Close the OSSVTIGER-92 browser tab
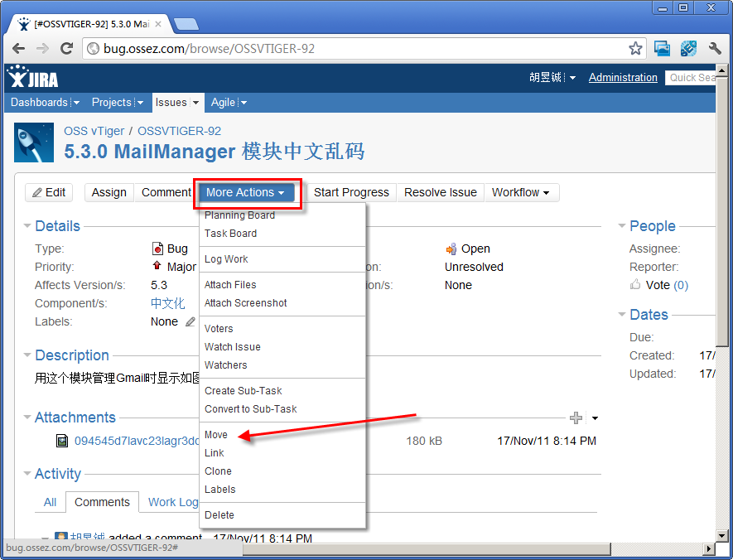 tap(158, 24)
